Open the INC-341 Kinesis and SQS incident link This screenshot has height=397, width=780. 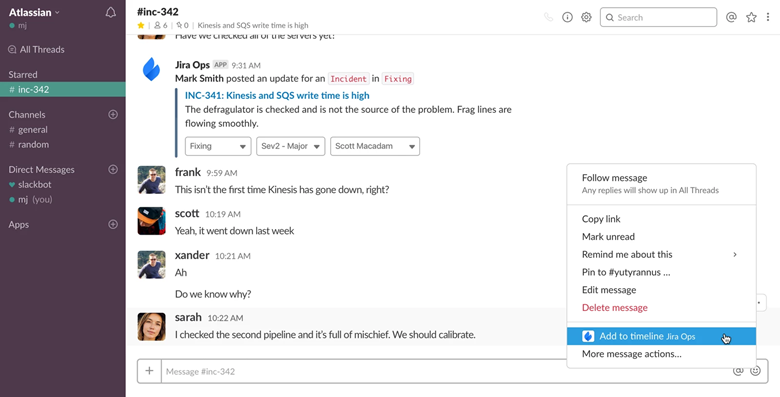coord(277,95)
